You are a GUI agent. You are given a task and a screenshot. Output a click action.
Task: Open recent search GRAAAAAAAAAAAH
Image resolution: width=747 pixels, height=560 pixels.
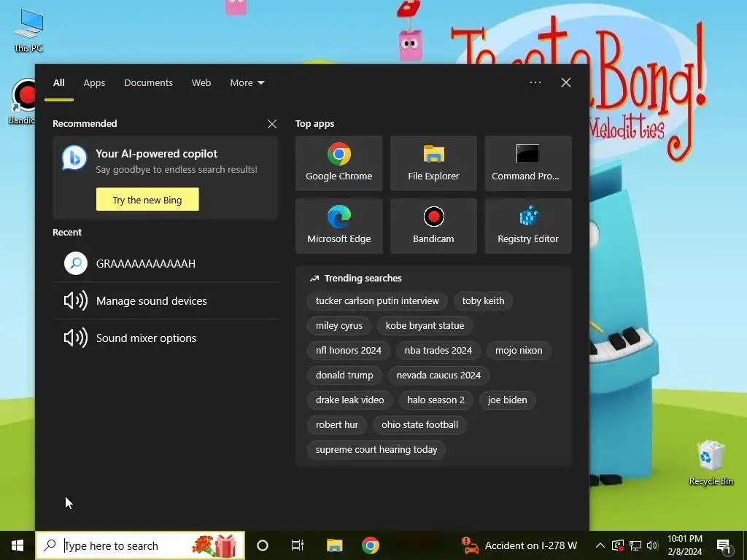166,263
